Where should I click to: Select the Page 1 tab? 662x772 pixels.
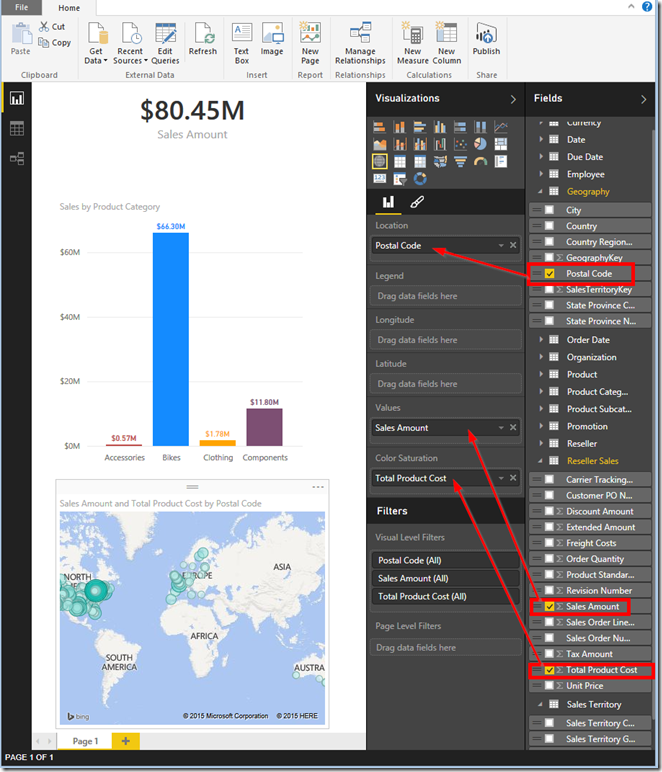(x=85, y=741)
